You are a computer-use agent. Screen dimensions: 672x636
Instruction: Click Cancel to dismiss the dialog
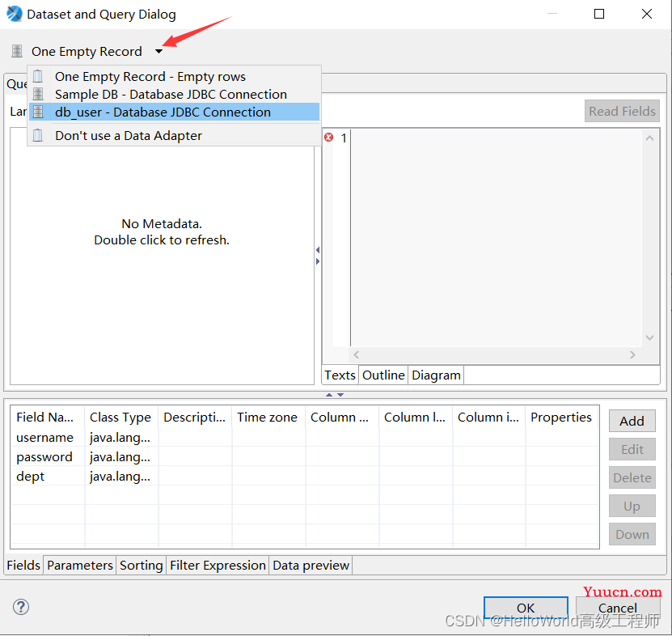(618, 608)
